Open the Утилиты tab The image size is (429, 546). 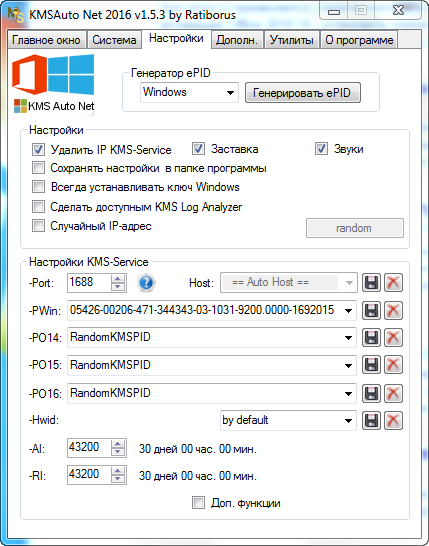292,40
